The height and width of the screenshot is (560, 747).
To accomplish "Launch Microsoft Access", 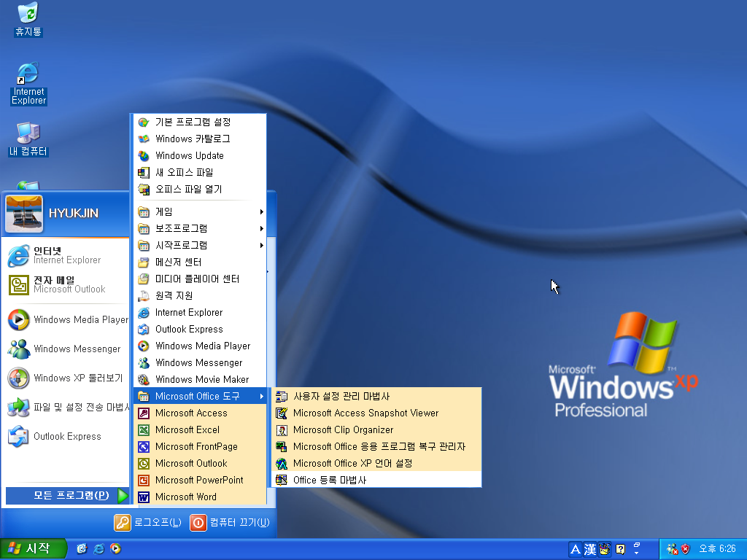I will 200,413.
